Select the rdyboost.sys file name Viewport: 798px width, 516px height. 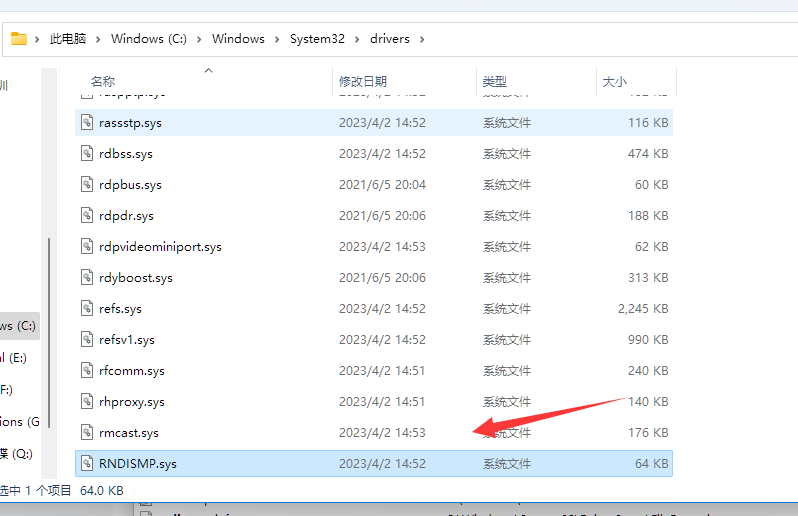tap(136, 278)
